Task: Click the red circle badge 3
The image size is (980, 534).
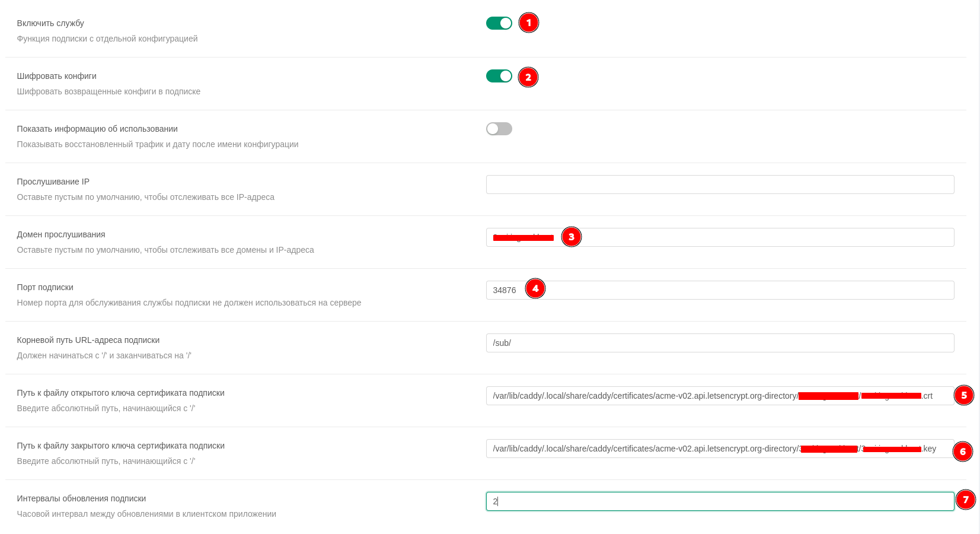Action: (x=571, y=237)
